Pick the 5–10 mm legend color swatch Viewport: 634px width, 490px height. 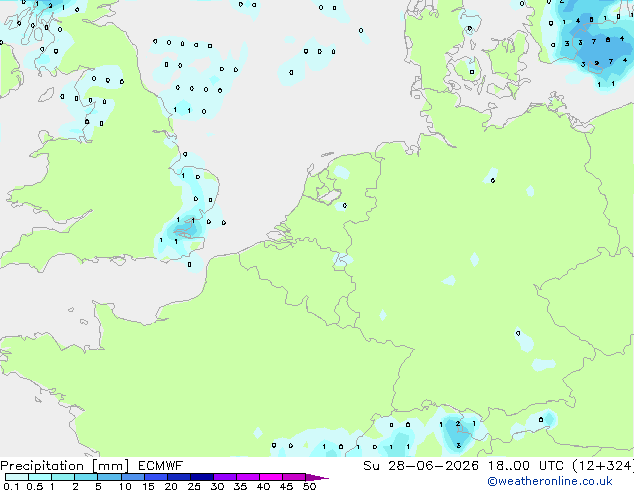(109, 477)
